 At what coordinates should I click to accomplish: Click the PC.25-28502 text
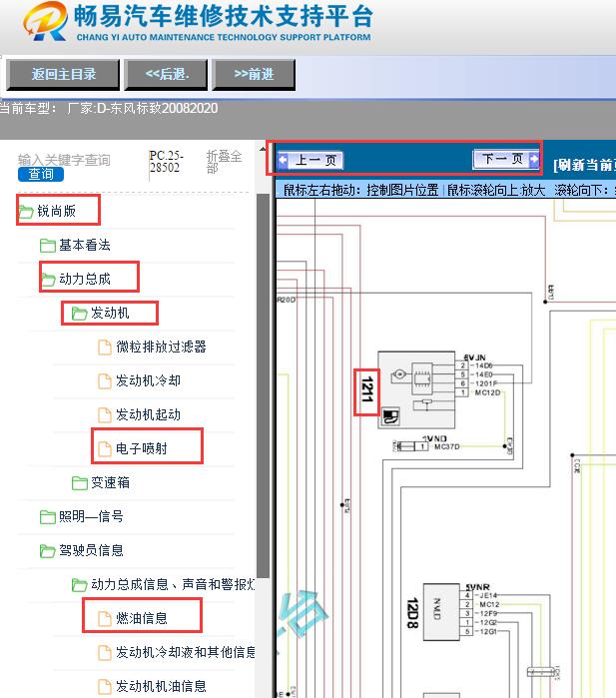166,162
